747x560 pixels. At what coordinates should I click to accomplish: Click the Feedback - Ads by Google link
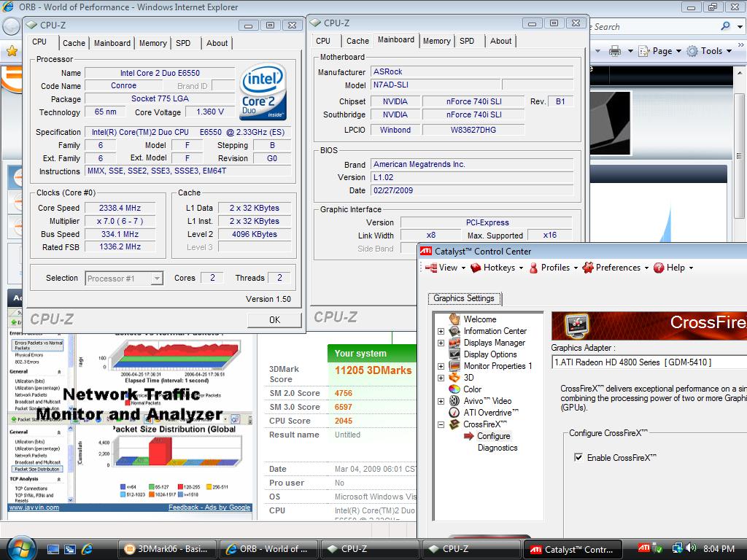209,507
